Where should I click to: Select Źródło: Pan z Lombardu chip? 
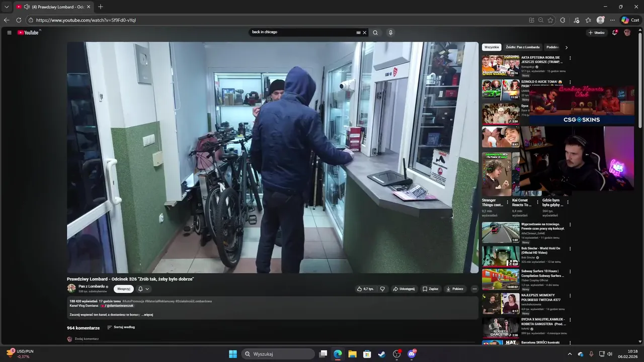pos(522,47)
